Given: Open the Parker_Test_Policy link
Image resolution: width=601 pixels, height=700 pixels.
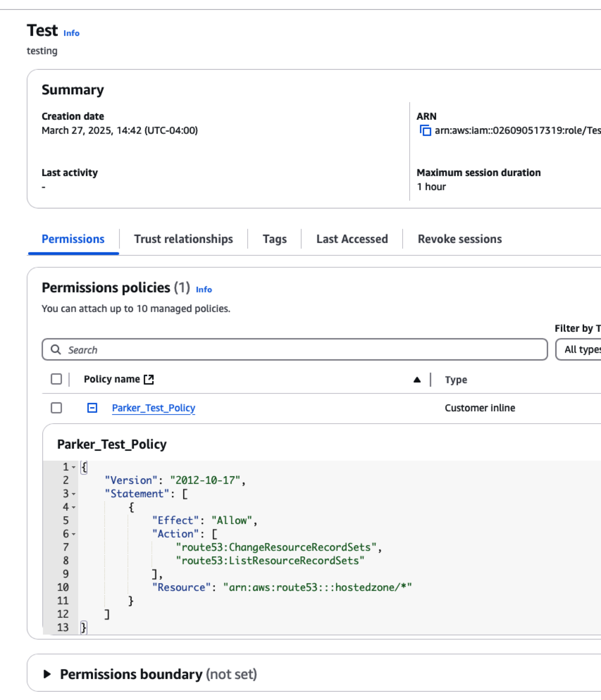Looking at the screenshot, I should click(x=153, y=408).
